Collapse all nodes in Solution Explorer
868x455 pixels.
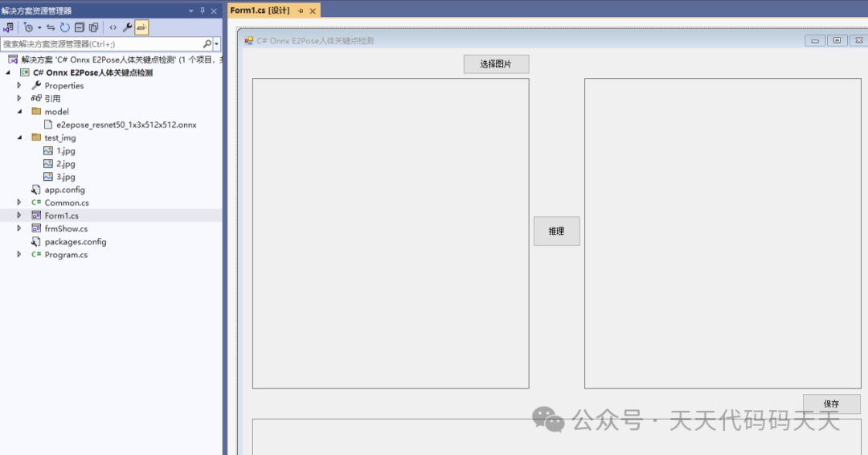(79, 27)
